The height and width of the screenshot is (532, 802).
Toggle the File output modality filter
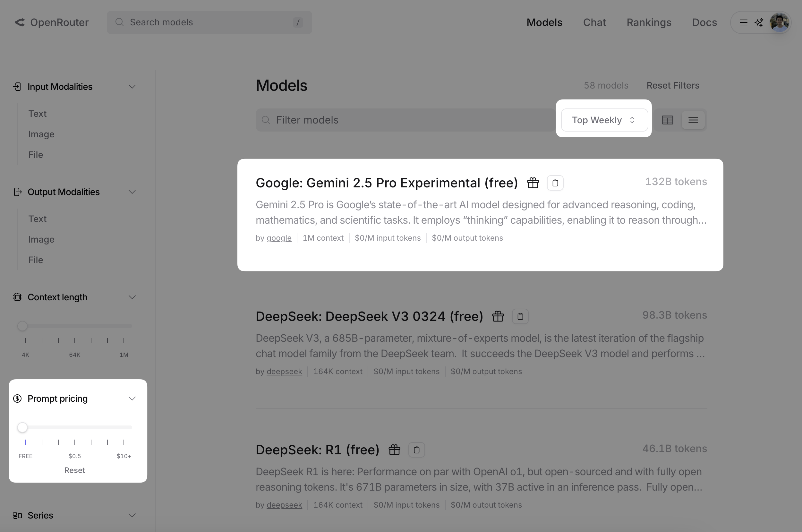36,260
